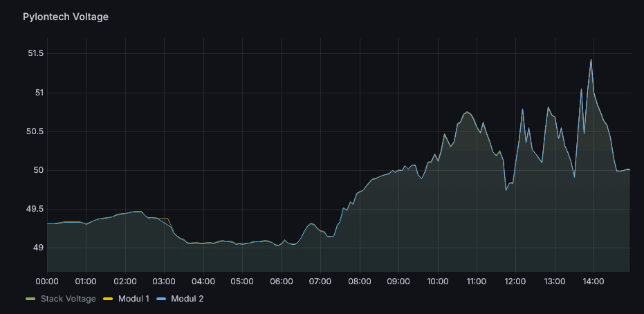This screenshot has width=644, height=314.
Task: Click the 12:00 time axis label
Action: [x=516, y=281]
